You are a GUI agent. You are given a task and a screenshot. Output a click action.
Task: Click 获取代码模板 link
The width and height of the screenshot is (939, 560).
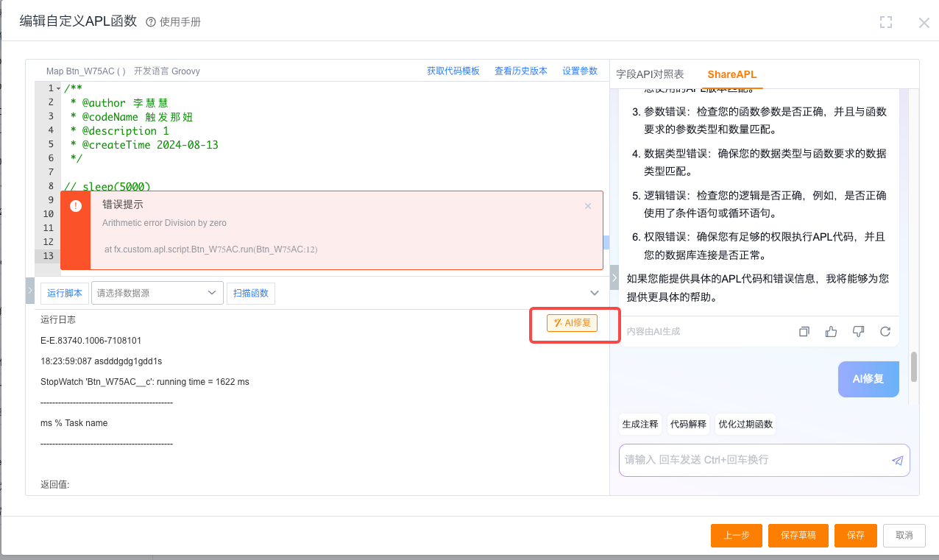click(x=453, y=71)
